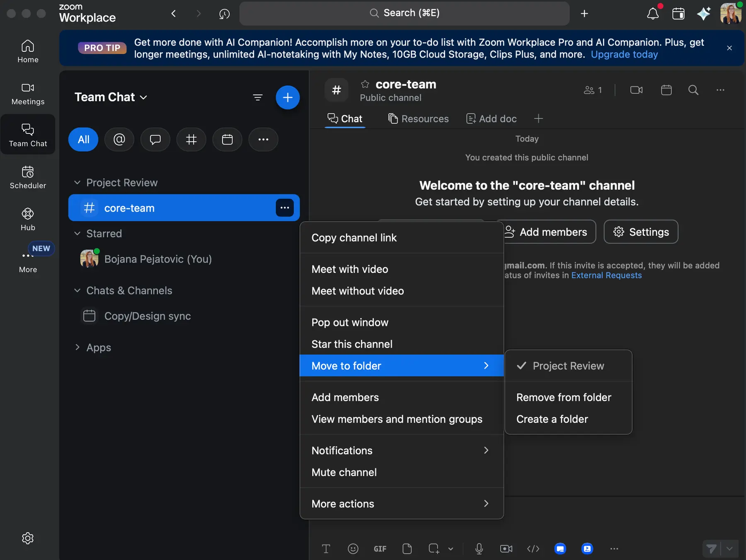This screenshot has height=560, width=746.
Task: Open the More sidebar menu
Action: click(28, 262)
